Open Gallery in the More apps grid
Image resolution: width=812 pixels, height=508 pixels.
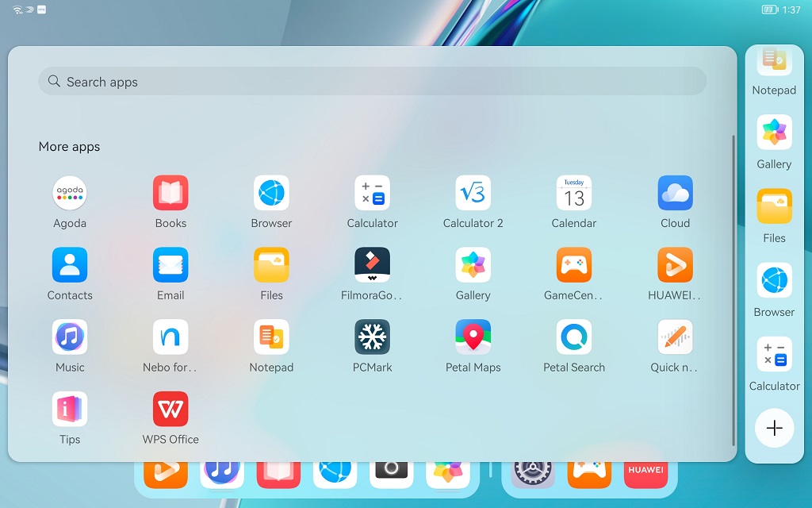point(473,265)
